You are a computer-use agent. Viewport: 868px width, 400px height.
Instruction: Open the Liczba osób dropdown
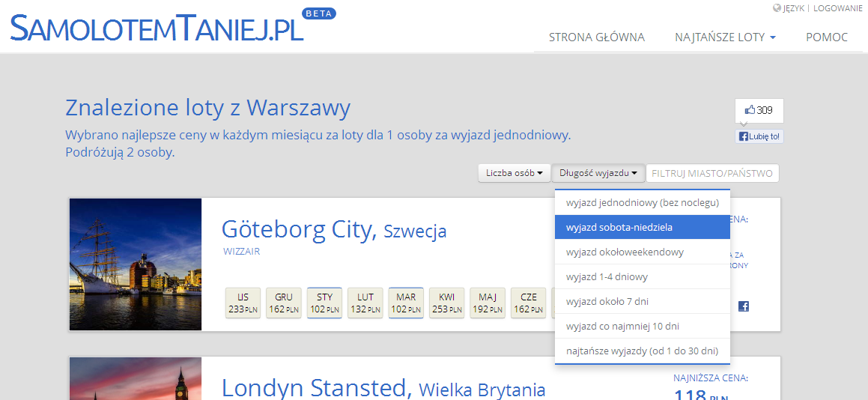515,173
